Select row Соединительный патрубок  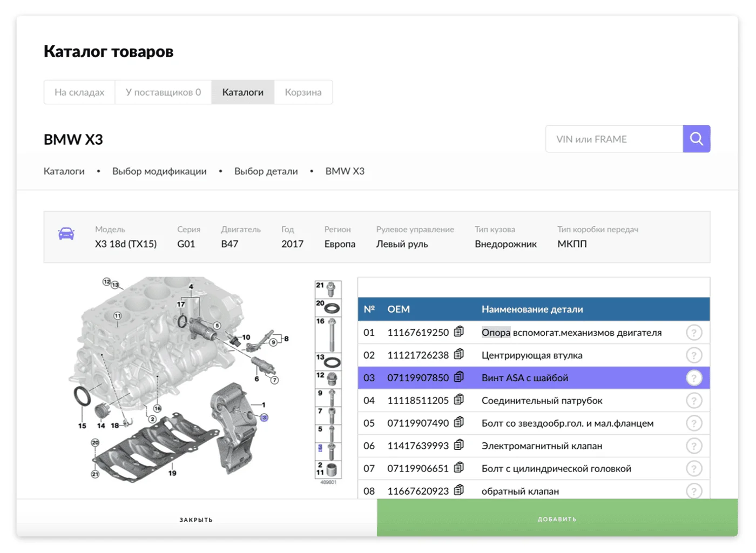(x=534, y=401)
